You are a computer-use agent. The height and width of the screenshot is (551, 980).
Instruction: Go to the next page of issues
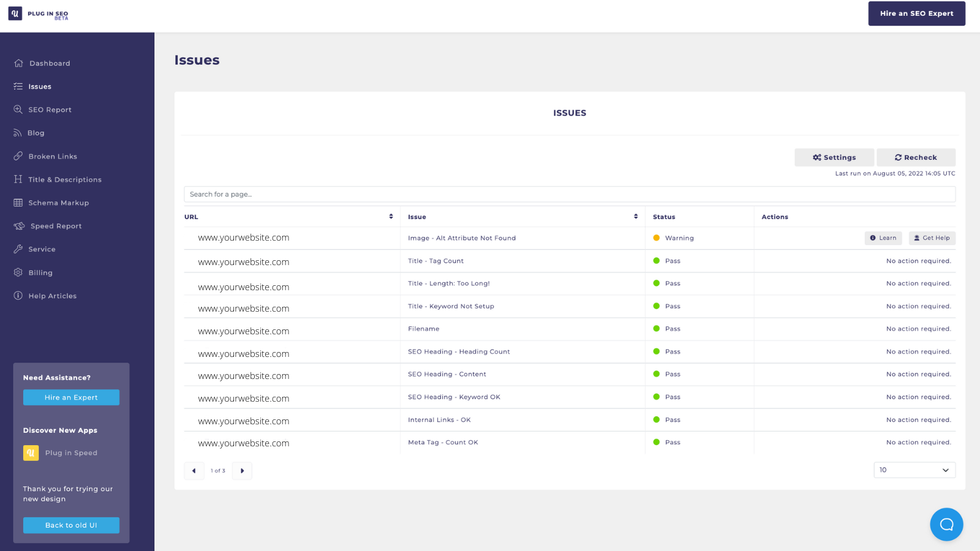pyautogui.click(x=242, y=470)
